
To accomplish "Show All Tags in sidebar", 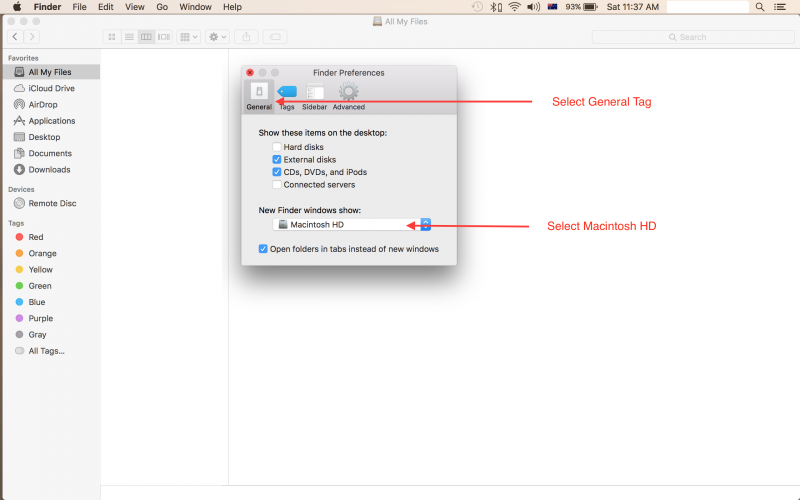I will click(x=51, y=351).
